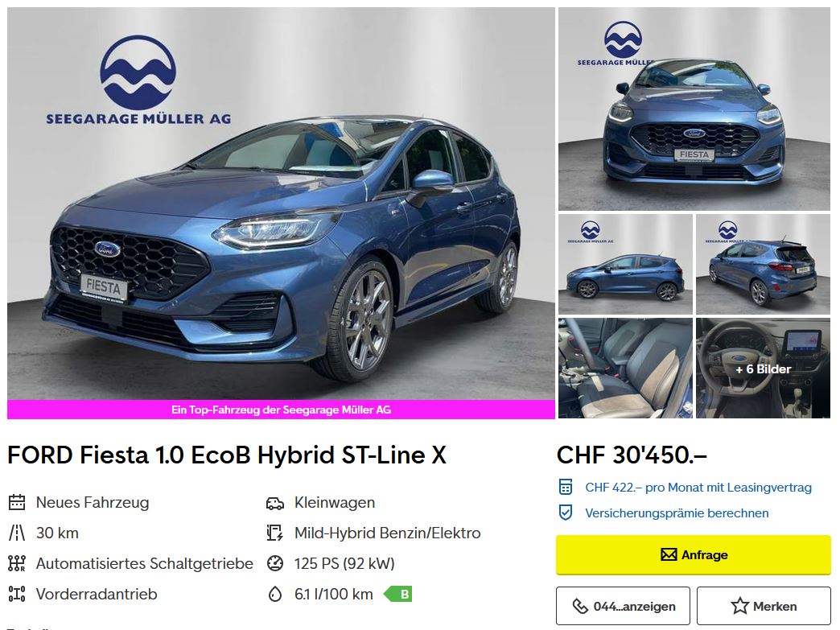Click the drivetrain icon next to Vorderradantrieb
Viewport: 840px width, 630px height.
click(x=17, y=594)
